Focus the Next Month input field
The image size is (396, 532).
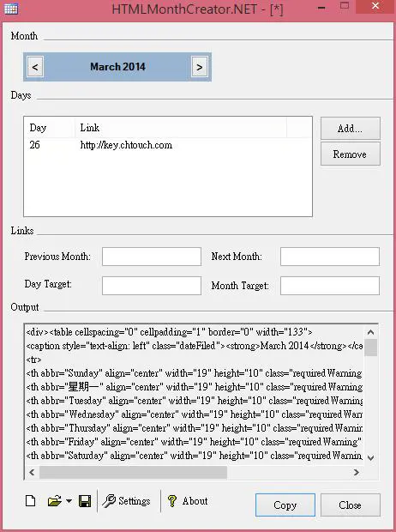(330, 257)
